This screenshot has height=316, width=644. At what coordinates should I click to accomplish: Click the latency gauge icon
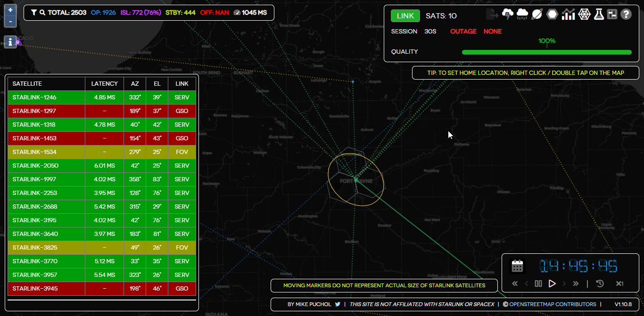[237, 13]
